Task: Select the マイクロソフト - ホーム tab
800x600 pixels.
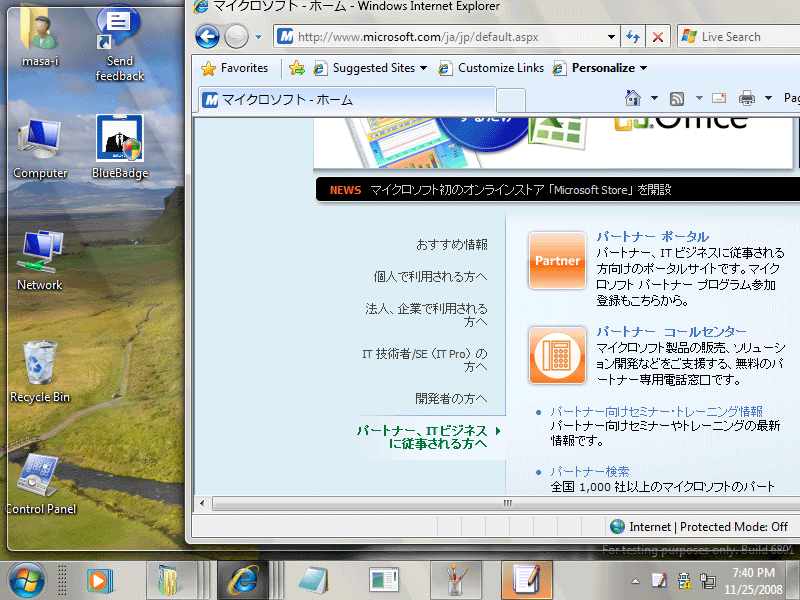Action: click(x=347, y=100)
